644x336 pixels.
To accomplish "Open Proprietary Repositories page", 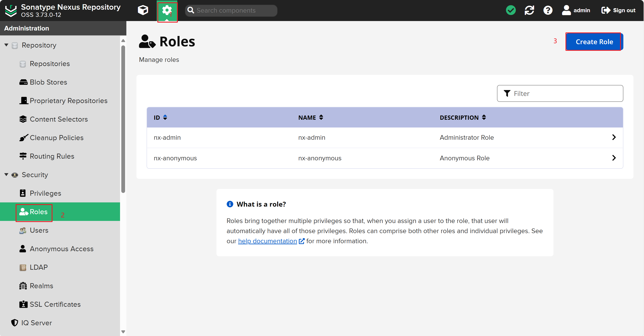I will pyautogui.click(x=68, y=101).
